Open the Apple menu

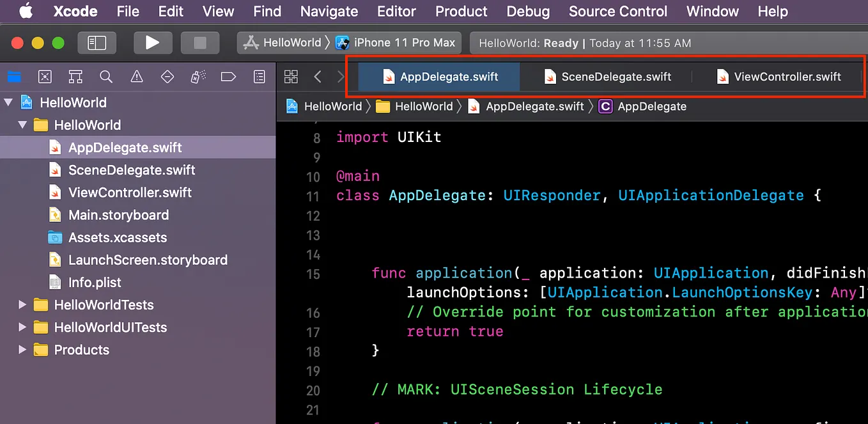click(26, 11)
